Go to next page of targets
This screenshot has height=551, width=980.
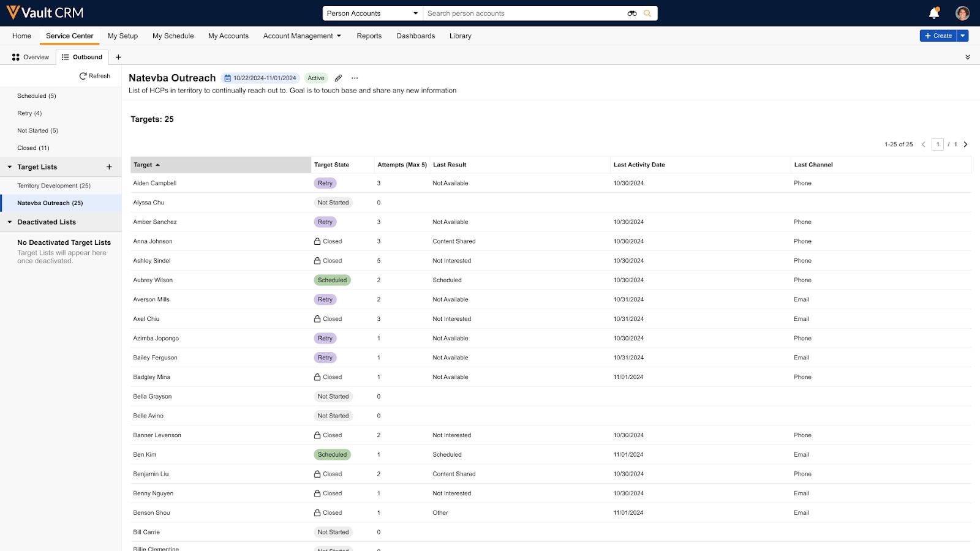(966, 144)
